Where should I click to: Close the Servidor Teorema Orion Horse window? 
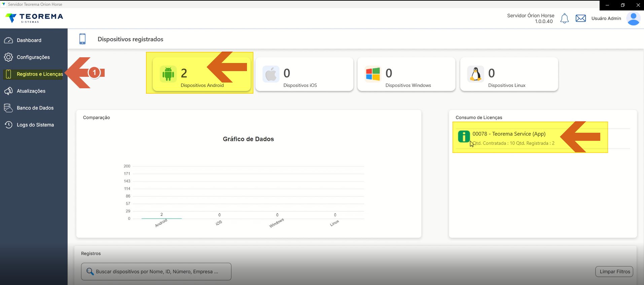(x=638, y=5)
